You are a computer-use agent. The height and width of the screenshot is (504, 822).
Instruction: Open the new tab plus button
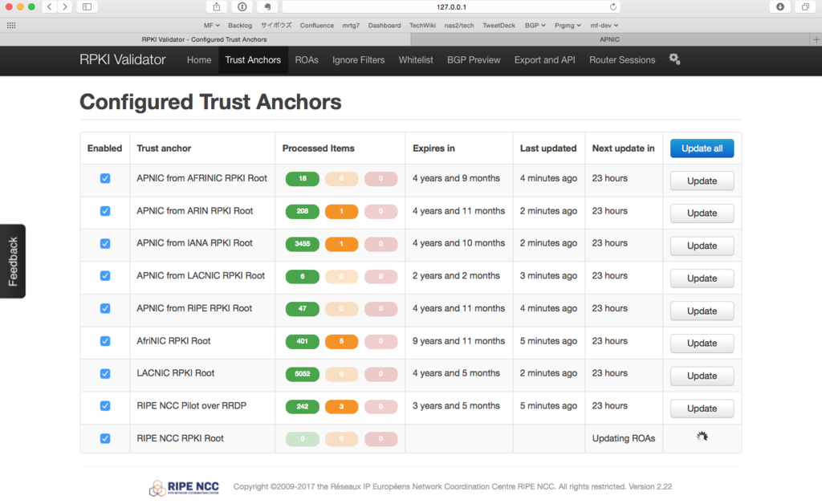816,39
